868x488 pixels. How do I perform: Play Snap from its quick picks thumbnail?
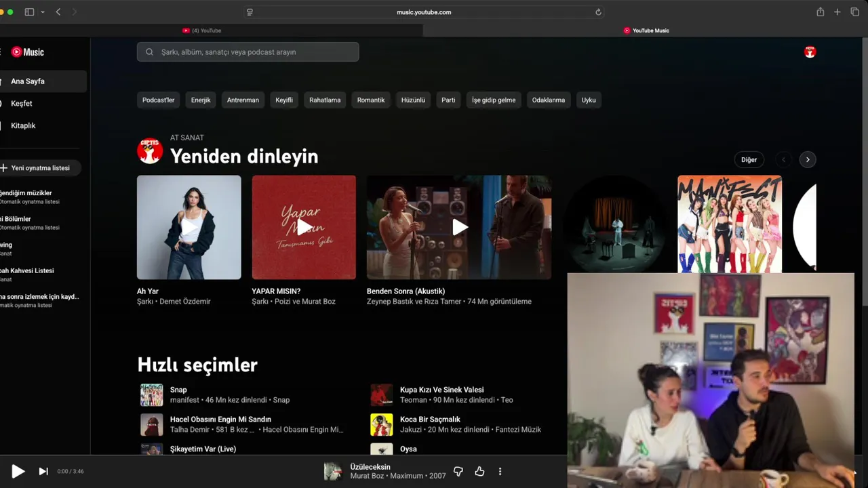(x=152, y=395)
